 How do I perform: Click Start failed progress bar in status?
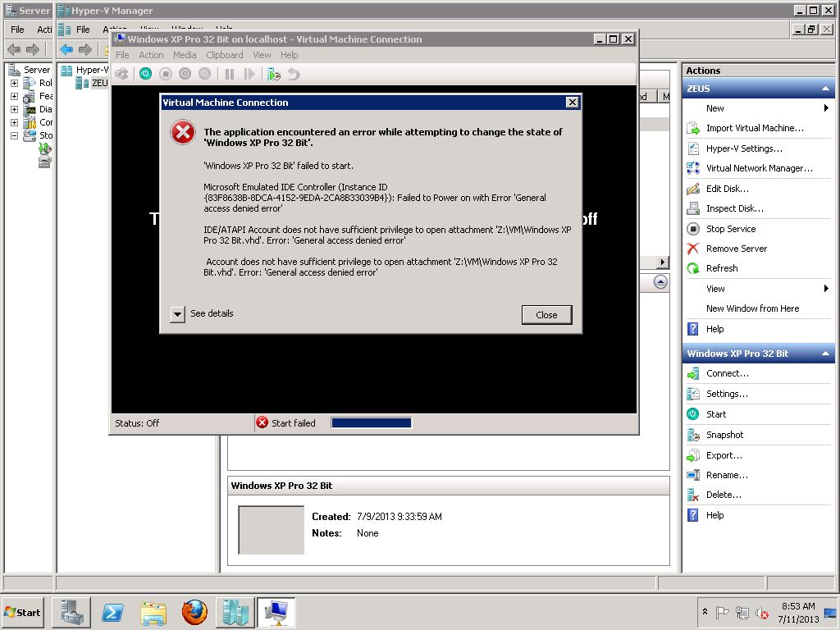coord(372,422)
